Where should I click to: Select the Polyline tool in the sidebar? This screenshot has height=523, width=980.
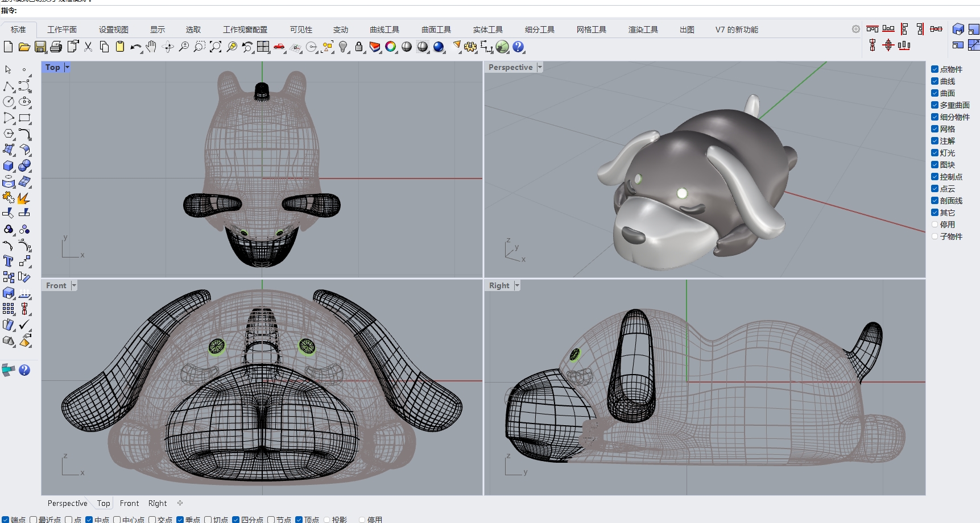[9, 86]
